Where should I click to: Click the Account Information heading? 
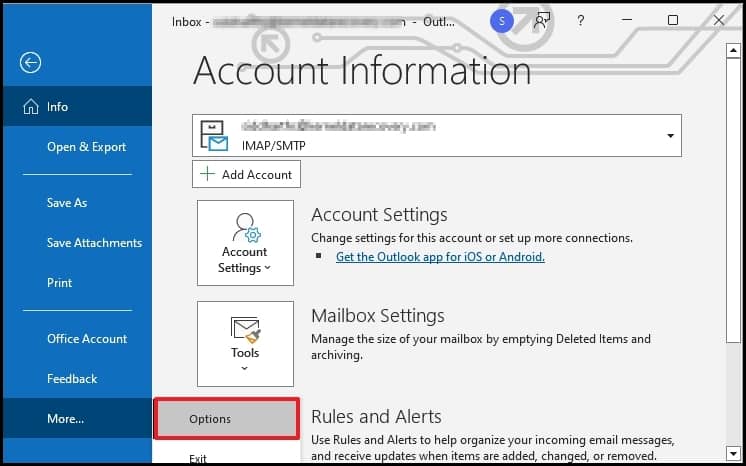point(362,70)
